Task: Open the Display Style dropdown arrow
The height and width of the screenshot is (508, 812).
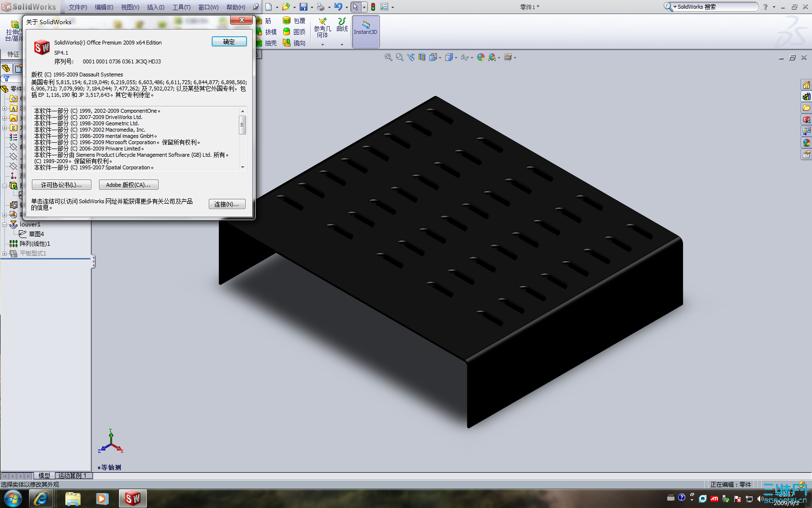Action: pos(456,58)
